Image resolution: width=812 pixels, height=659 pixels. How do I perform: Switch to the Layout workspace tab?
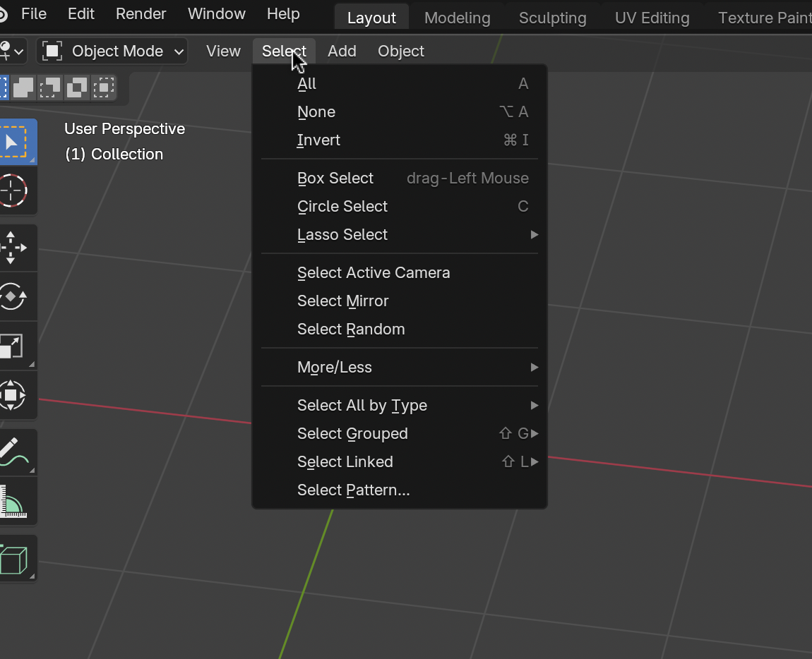click(371, 18)
